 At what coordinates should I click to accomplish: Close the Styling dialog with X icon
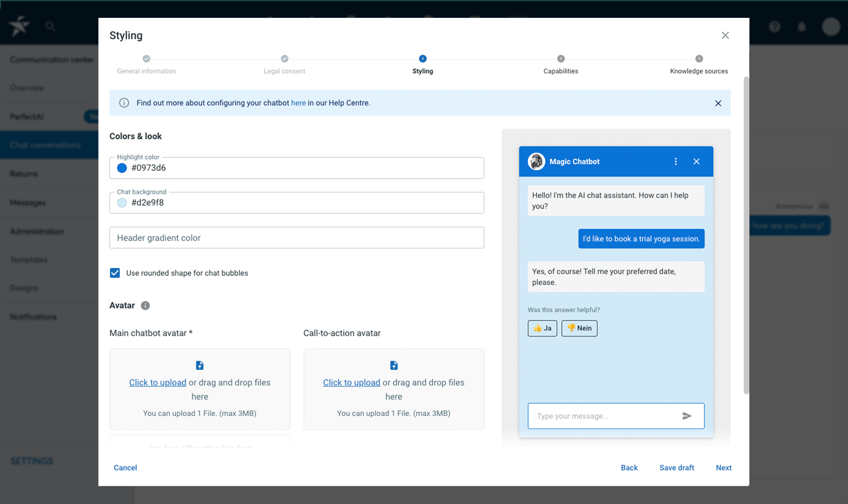click(x=725, y=35)
